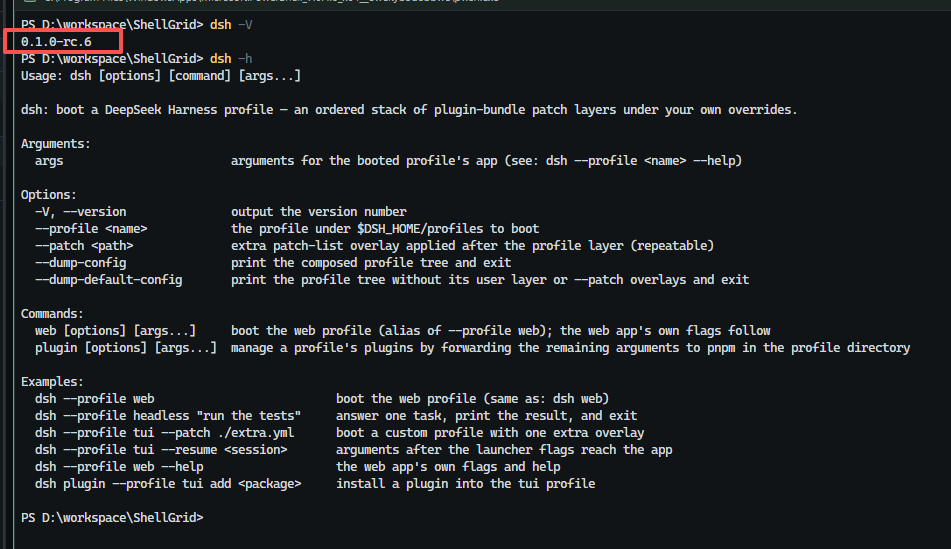Click the partially visible terminal tab title

point(270,1)
